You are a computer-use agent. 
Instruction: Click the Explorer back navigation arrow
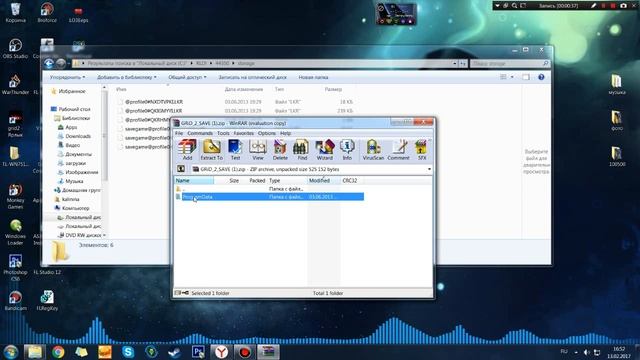click(49, 63)
